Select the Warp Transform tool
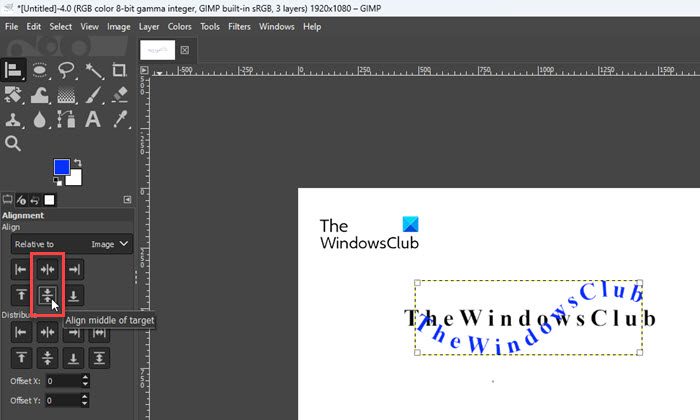The height and width of the screenshot is (420, 700). coord(39,95)
